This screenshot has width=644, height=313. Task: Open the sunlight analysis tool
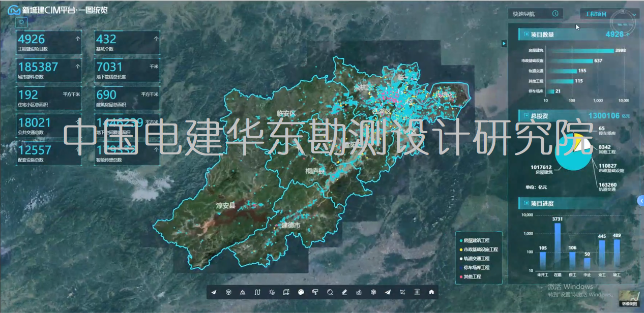click(x=272, y=292)
